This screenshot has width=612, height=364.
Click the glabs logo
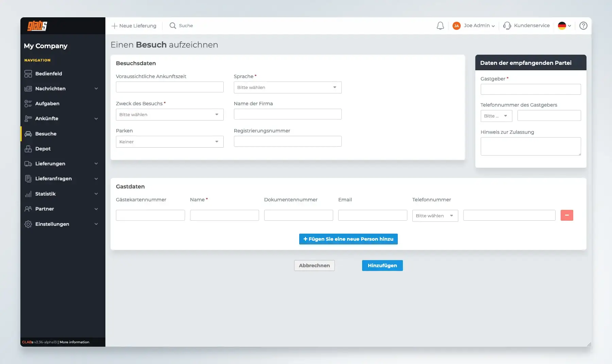coord(37,26)
